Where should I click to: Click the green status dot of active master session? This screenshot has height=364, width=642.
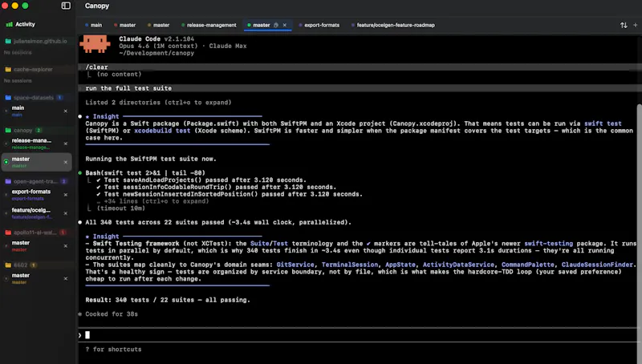click(6, 163)
